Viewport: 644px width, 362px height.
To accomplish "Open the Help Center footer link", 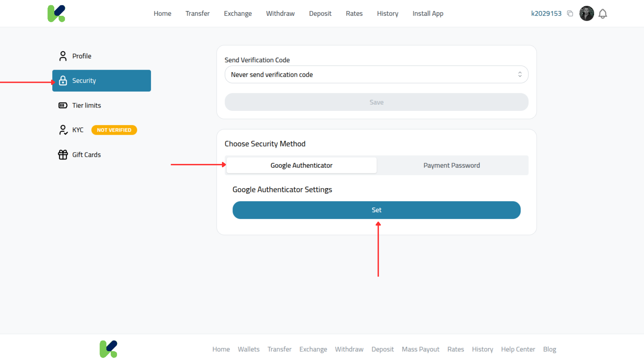I will point(518,349).
